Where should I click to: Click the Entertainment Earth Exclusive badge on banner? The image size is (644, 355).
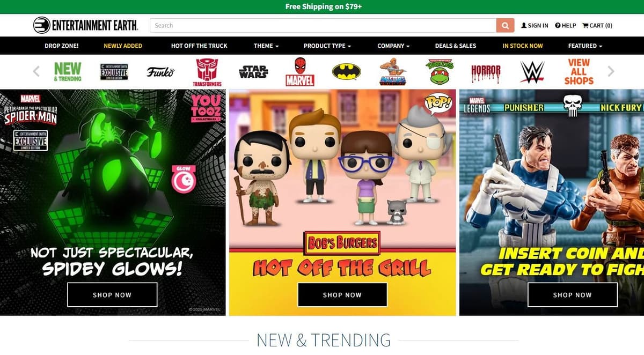click(x=31, y=140)
